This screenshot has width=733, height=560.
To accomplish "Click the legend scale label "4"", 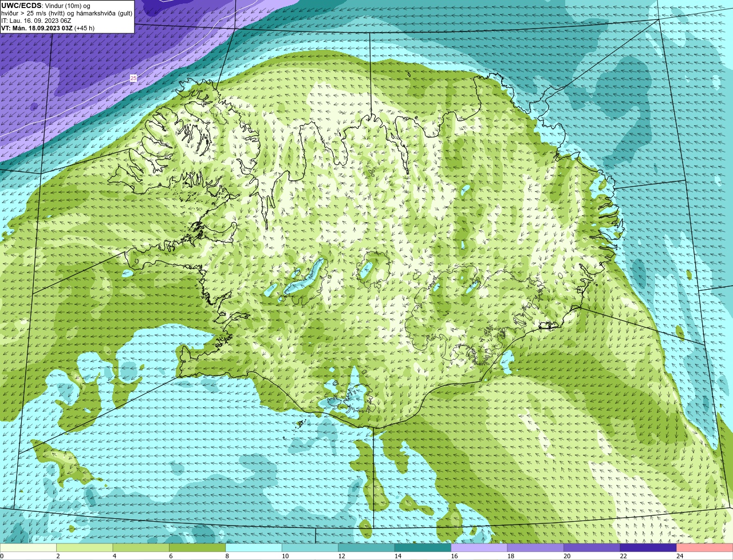I will pos(115,556).
